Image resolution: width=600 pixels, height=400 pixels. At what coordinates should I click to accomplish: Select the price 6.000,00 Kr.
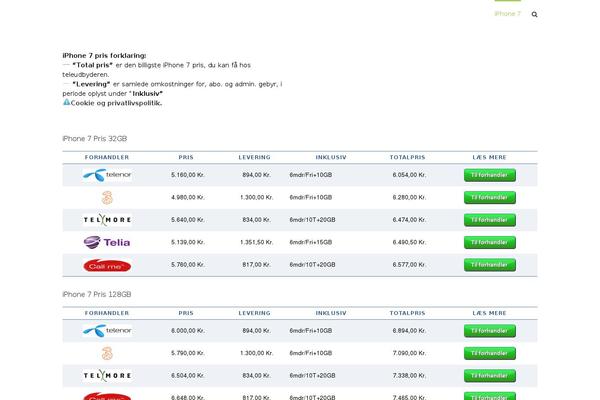(x=188, y=331)
